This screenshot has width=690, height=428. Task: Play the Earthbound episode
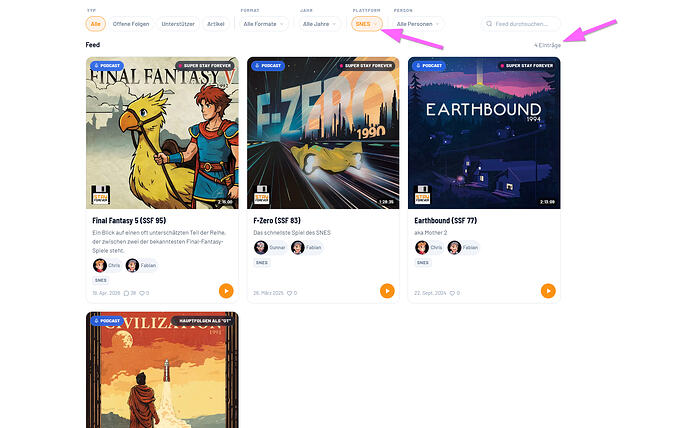point(548,291)
